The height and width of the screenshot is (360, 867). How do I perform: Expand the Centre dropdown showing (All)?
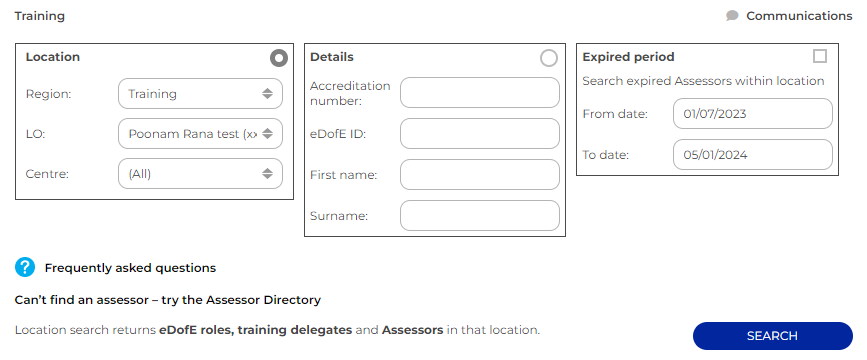tap(200, 174)
